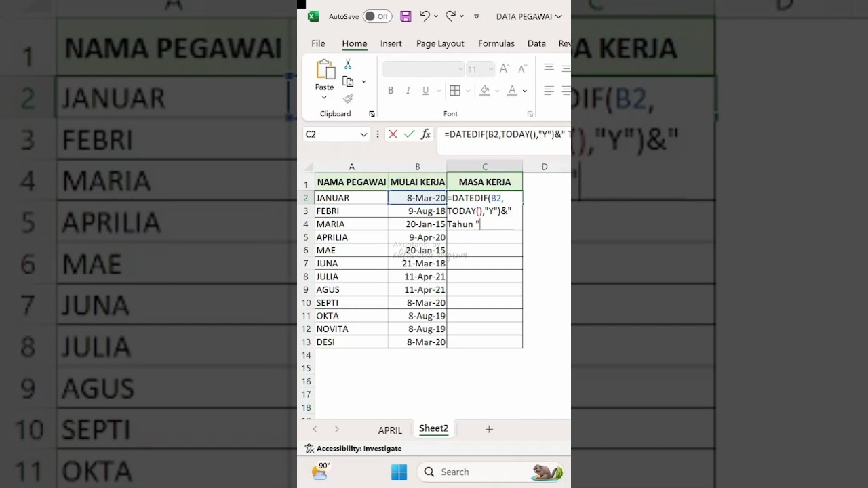
Task: Select column A header
Action: pyautogui.click(x=351, y=167)
